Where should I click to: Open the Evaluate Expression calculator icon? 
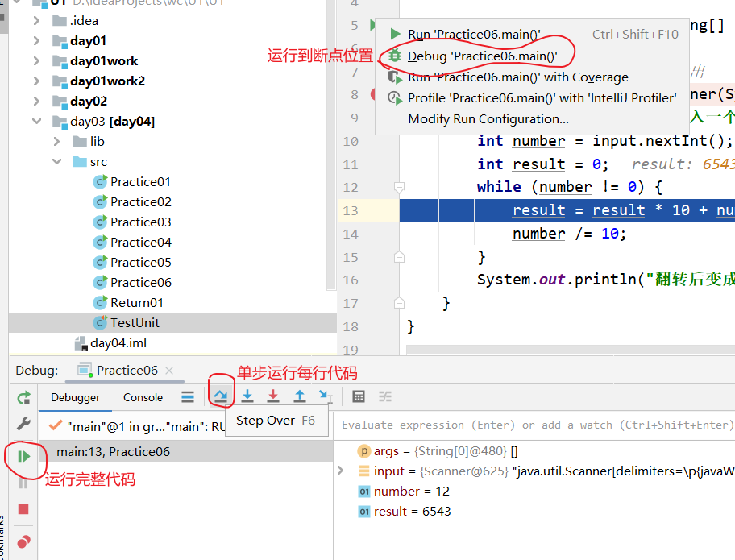coord(359,397)
